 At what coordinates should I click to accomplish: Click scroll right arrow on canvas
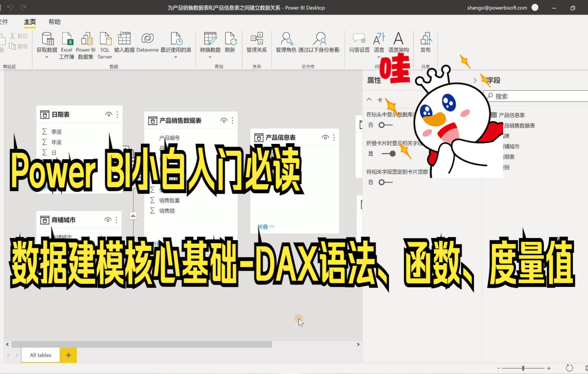coord(358,344)
